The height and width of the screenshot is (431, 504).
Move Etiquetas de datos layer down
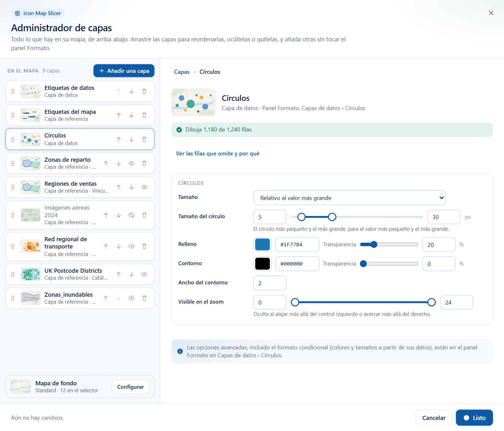coord(131,91)
